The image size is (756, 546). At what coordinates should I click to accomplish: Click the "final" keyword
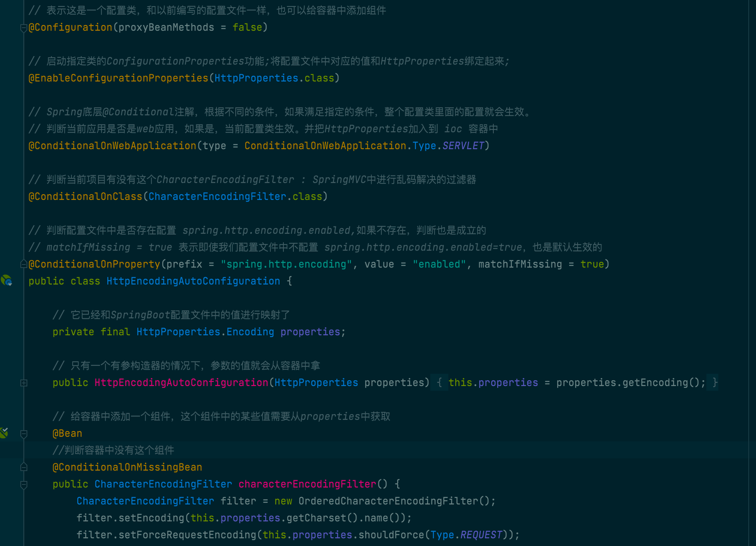(115, 332)
